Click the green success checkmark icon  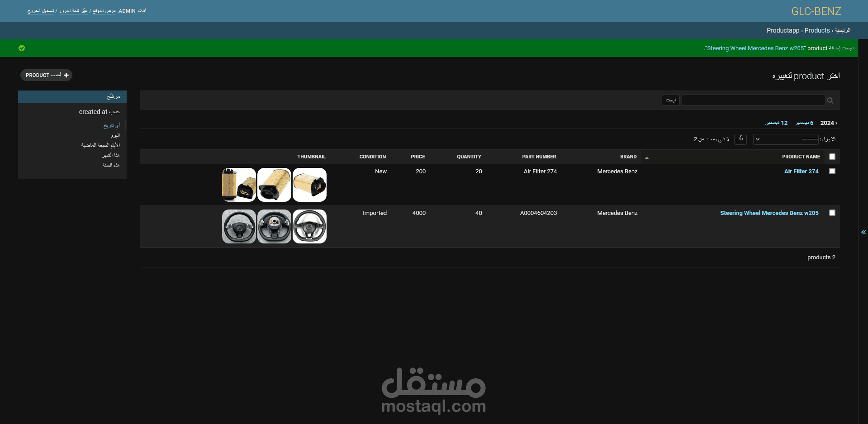(x=22, y=48)
